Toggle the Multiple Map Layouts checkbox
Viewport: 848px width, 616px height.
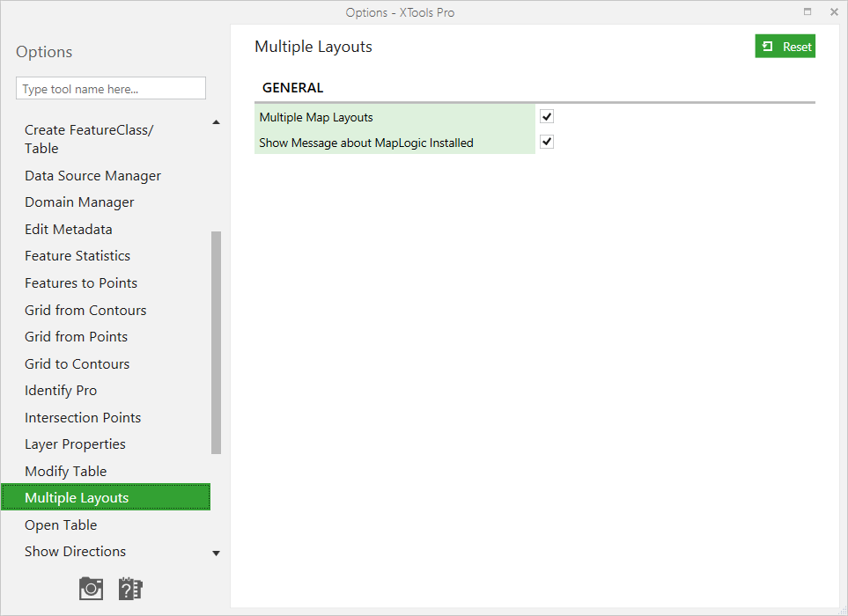[x=547, y=117]
